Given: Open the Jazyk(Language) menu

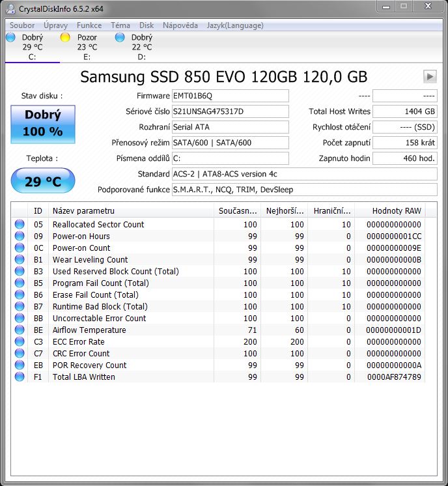Looking at the screenshot, I should click(x=235, y=25).
